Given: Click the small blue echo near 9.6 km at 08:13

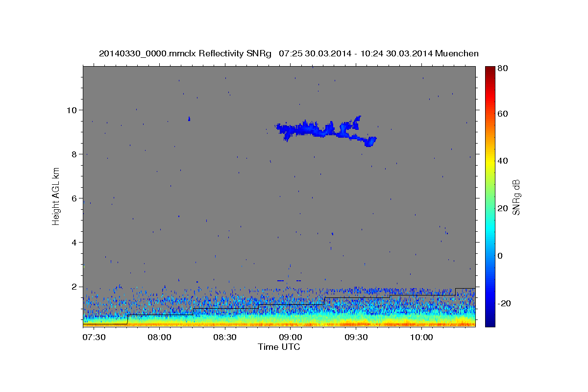Looking at the screenshot, I should tap(189, 119).
